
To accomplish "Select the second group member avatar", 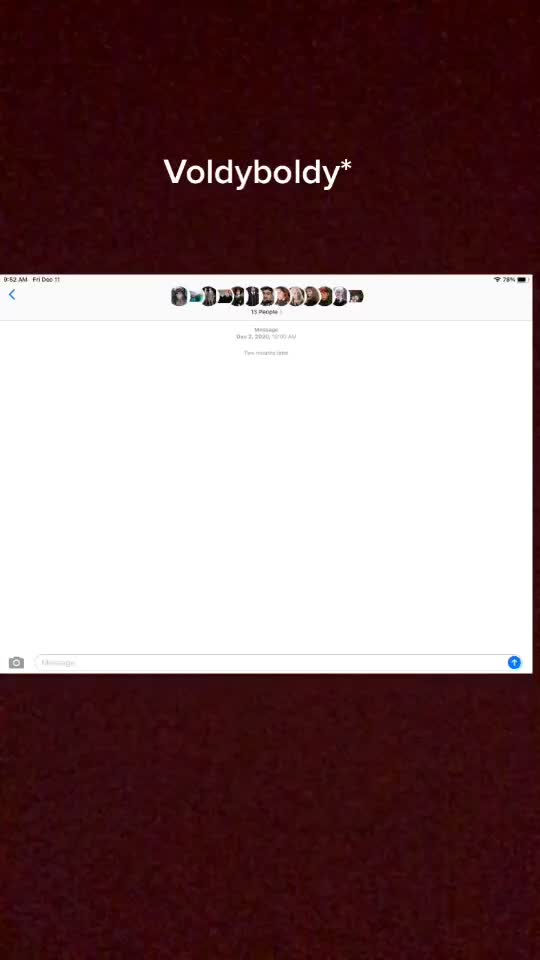I will pyautogui.click(x=195, y=296).
